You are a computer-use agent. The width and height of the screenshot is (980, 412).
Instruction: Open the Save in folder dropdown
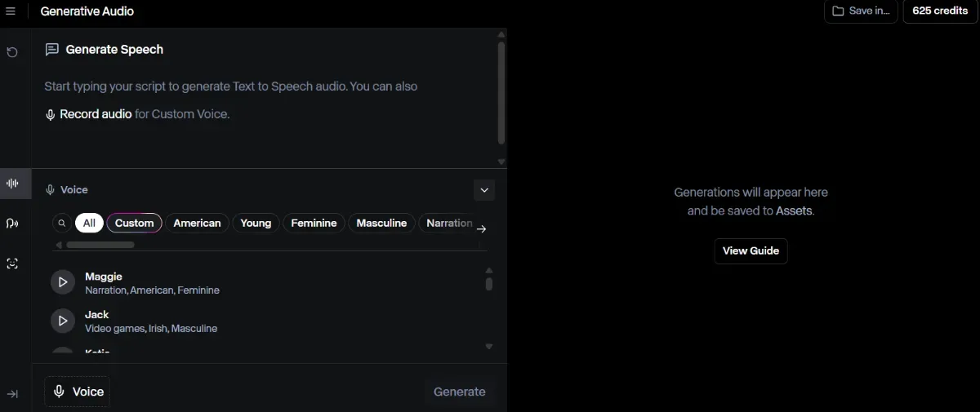tap(861, 11)
